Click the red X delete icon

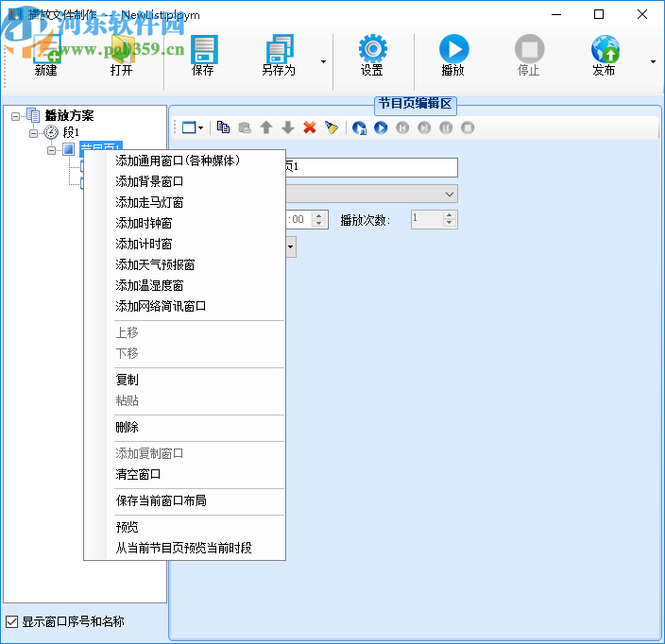[x=310, y=127]
